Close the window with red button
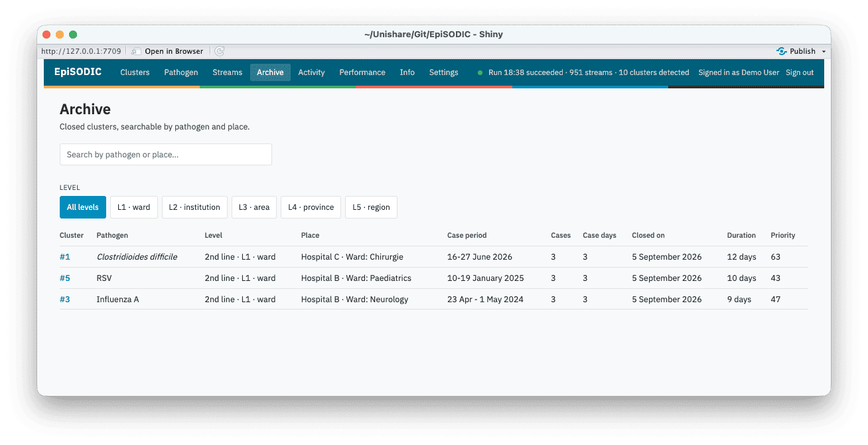Screen dimensions: 868x445 coord(46,35)
